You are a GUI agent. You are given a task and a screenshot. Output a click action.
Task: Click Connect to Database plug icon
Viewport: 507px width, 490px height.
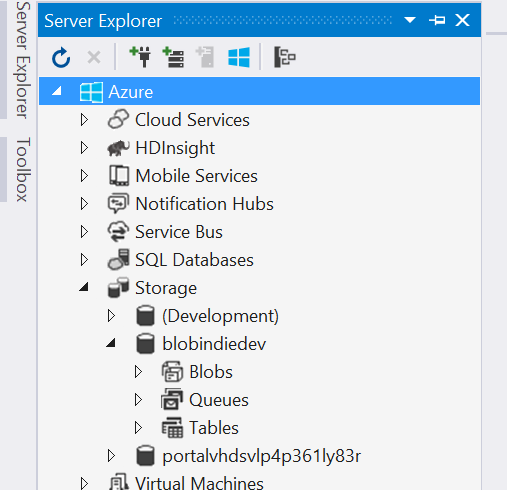coord(140,57)
